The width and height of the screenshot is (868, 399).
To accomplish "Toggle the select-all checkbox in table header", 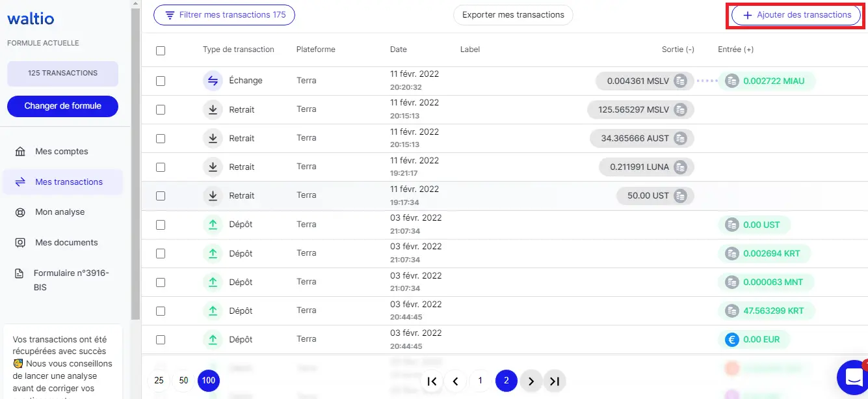I will (161, 50).
